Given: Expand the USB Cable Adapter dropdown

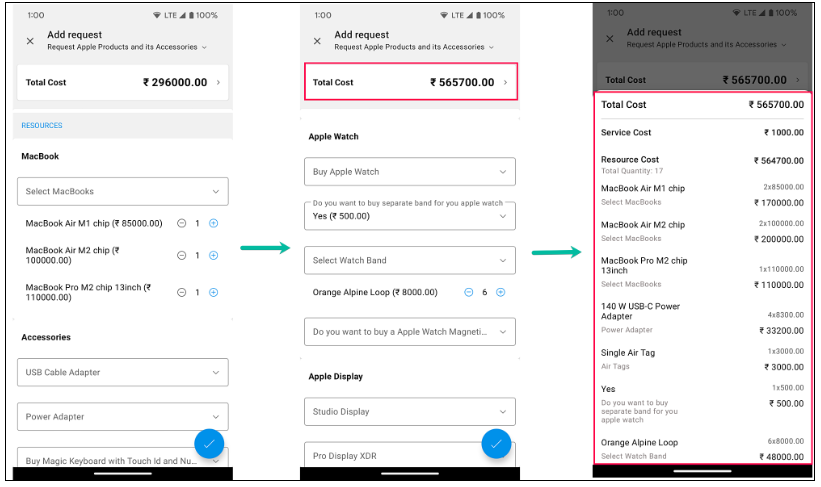Looking at the screenshot, I should (x=123, y=372).
